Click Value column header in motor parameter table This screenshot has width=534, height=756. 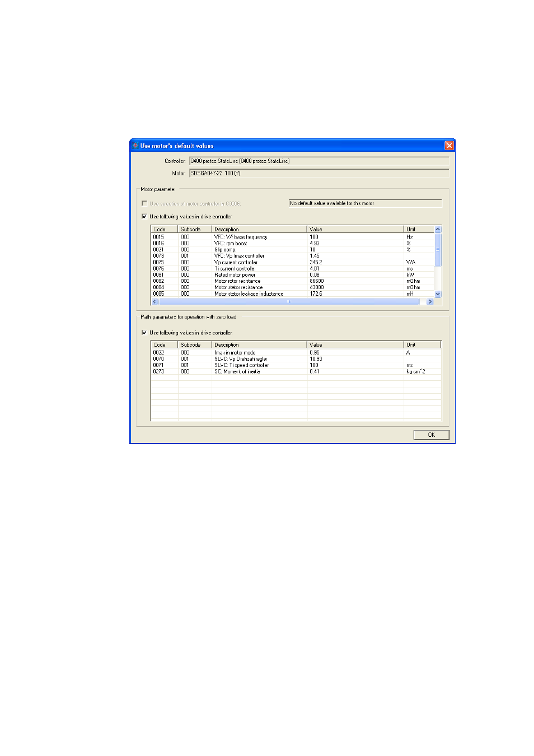(x=355, y=229)
